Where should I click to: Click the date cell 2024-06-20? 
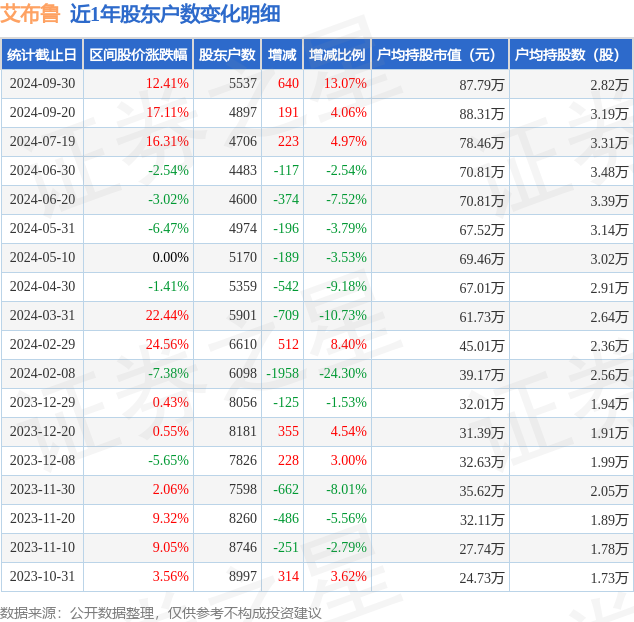point(42,199)
